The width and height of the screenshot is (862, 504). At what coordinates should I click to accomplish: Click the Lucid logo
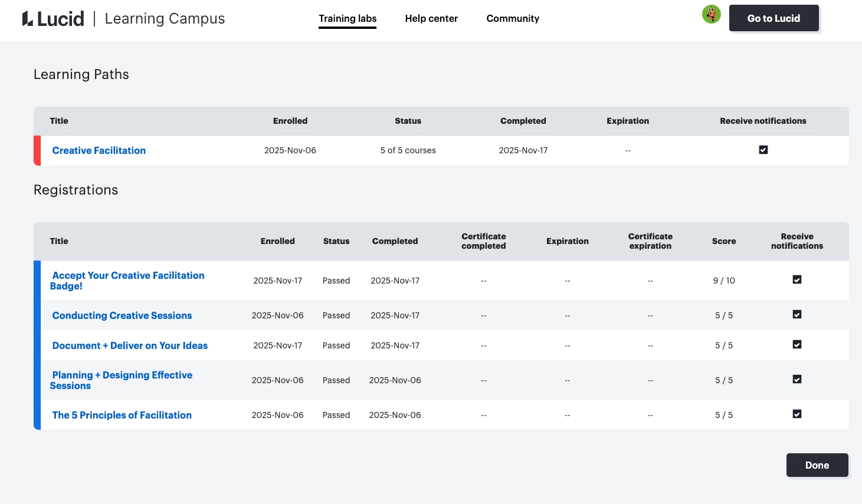53,19
